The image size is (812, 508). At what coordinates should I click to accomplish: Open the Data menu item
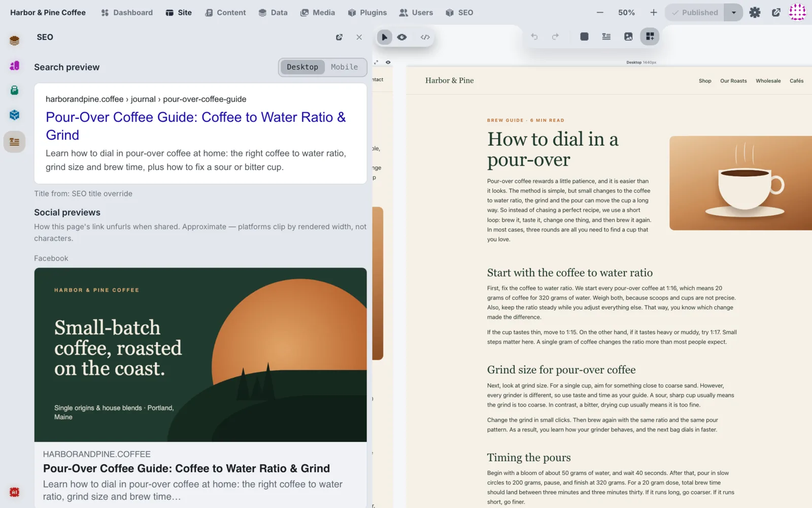point(273,13)
